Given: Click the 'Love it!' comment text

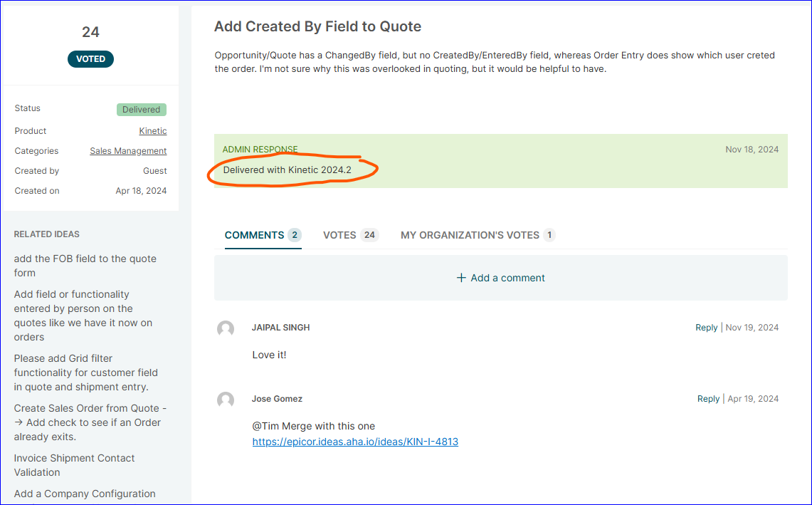Looking at the screenshot, I should (x=269, y=355).
